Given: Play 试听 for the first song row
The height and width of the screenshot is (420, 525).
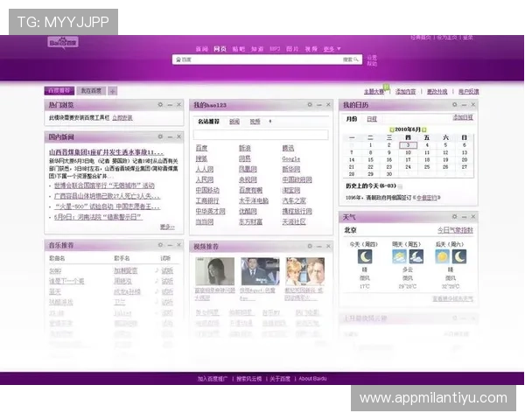Looking at the screenshot, I should point(167,270).
